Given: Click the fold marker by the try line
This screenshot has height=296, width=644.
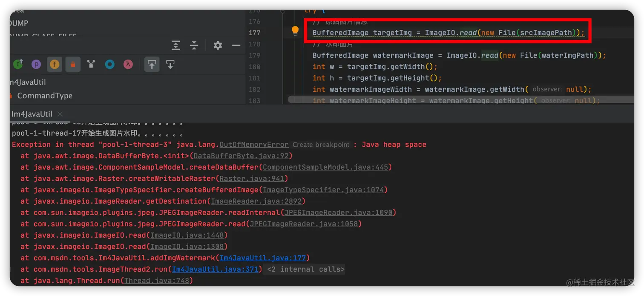Looking at the screenshot, I should coord(282,11).
